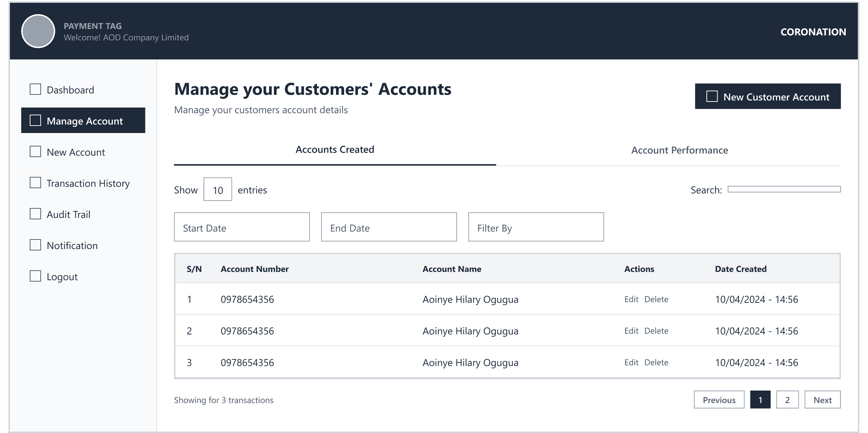Click the Audit Trail sidebar icon
Viewport: 868px width, 433px height.
(35, 214)
